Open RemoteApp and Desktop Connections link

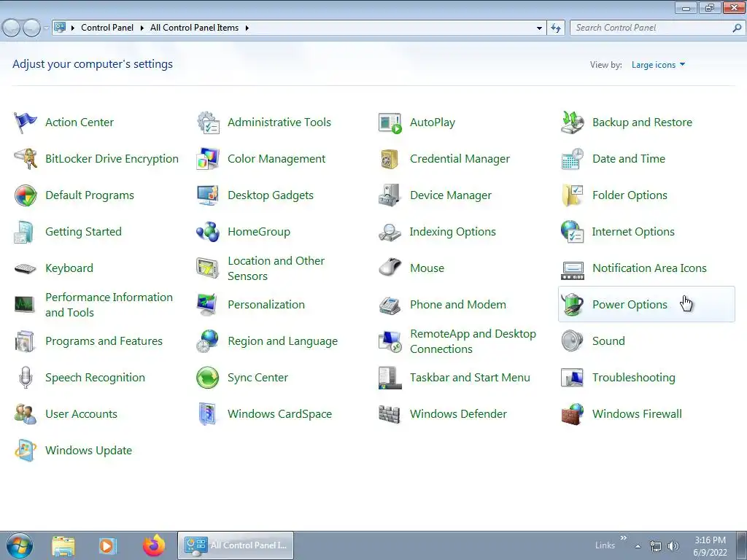tap(473, 341)
